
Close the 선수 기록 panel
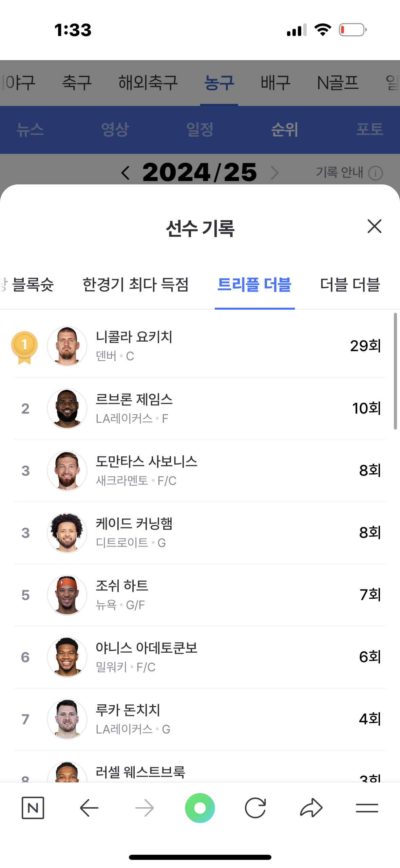[x=374, y=226]
